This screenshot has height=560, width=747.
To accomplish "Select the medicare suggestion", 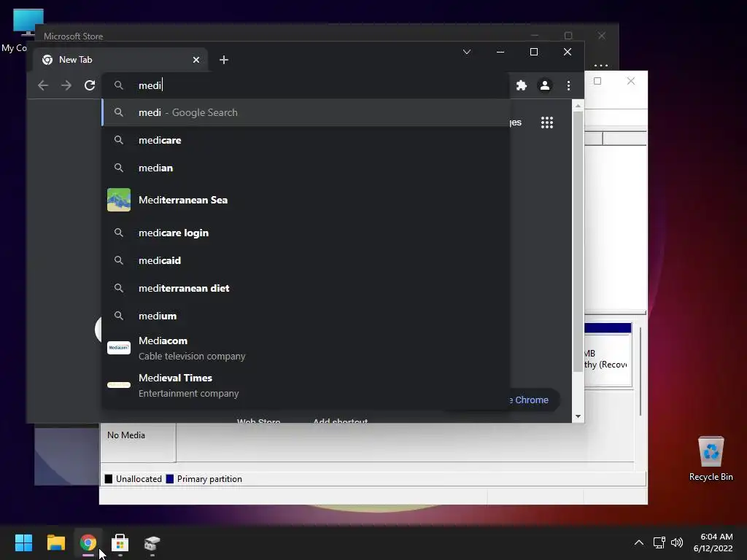I will click(x=306, y=140).
